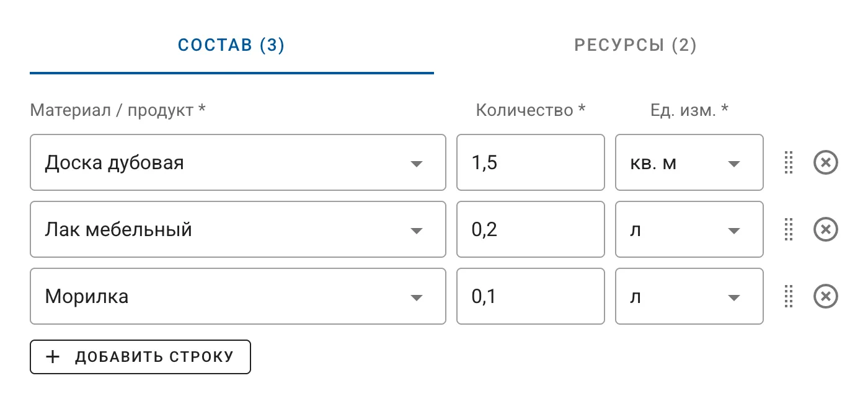The image size is (868, 404).
Task: Click the plus icon on the add row button
Action: coord(53,356)
